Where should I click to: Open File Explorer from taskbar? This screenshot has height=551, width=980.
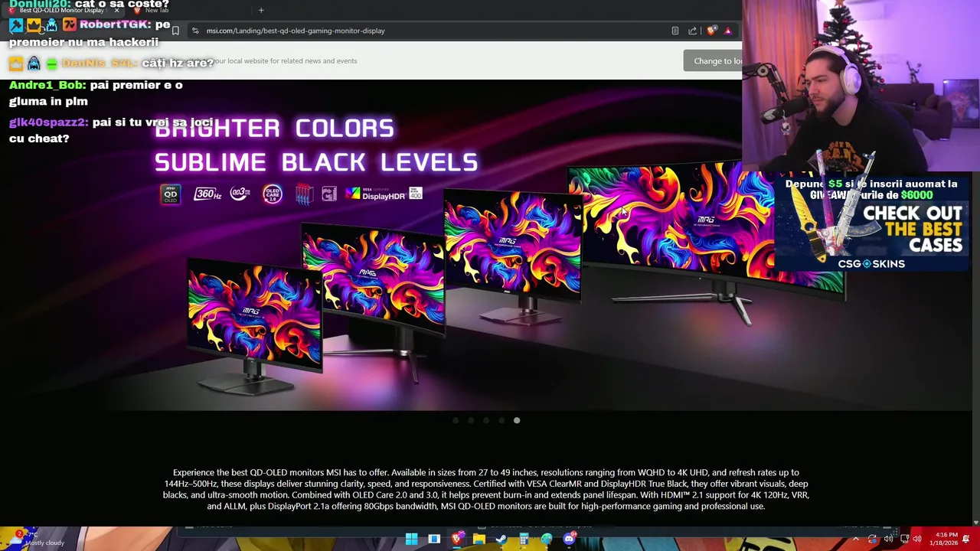pyautogui.click(x=479, y=540)
